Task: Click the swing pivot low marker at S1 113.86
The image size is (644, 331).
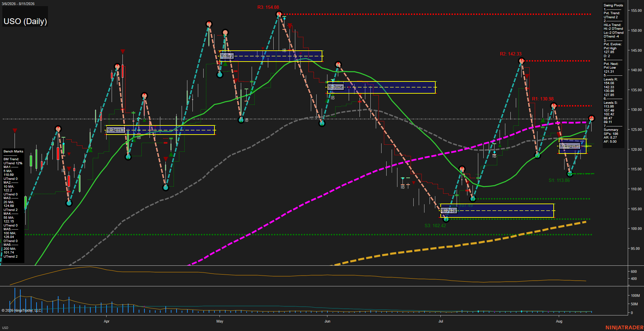Action: (570, 174)
